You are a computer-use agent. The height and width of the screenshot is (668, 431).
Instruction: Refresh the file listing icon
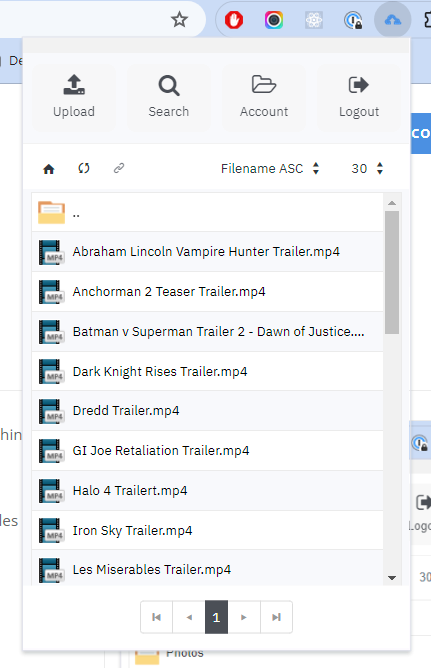(84, 168)
